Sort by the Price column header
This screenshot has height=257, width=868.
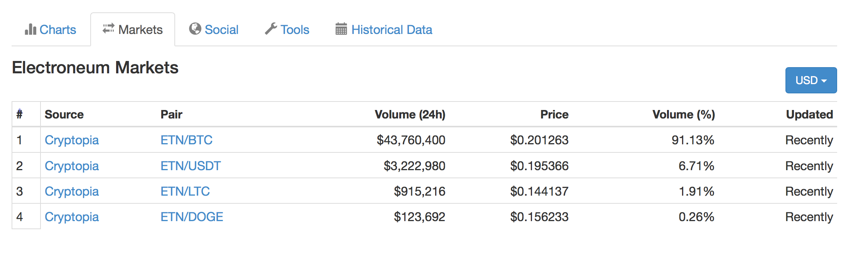[554, 115]
